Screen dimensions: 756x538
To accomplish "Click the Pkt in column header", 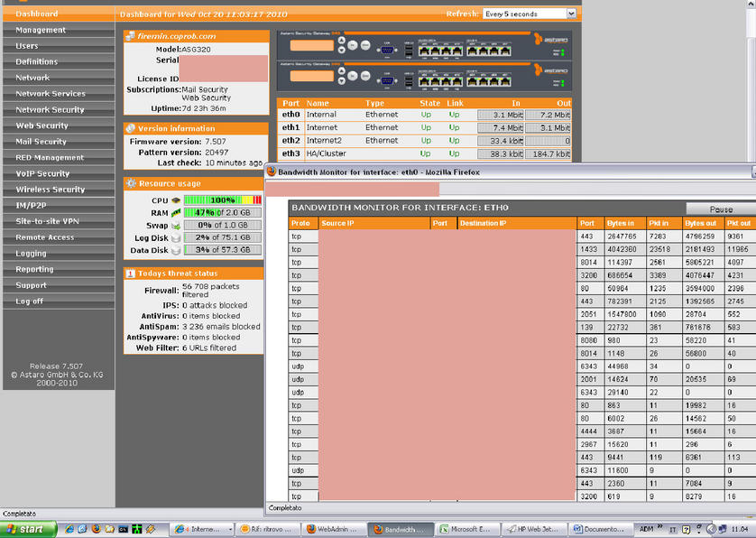I will coord(663,223).
